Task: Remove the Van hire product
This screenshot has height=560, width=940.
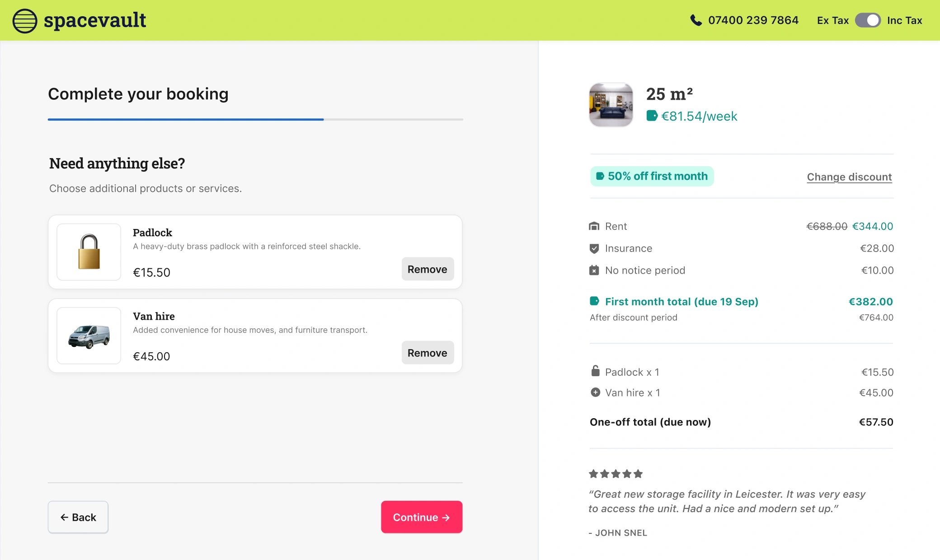Action: click(x=427, y=352)
